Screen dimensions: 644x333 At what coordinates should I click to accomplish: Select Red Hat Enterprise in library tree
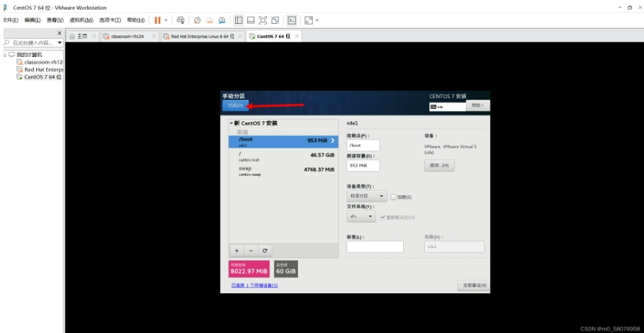point(40,69)
